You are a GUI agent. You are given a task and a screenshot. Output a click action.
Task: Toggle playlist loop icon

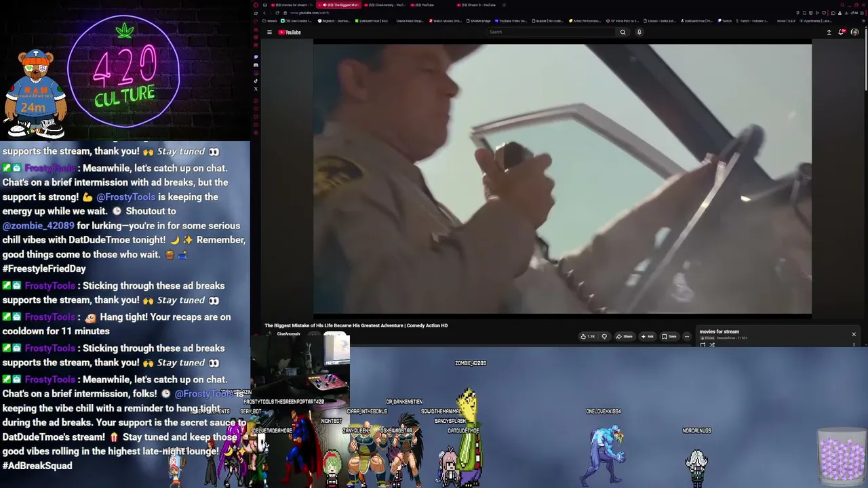(x=703, y=345)
